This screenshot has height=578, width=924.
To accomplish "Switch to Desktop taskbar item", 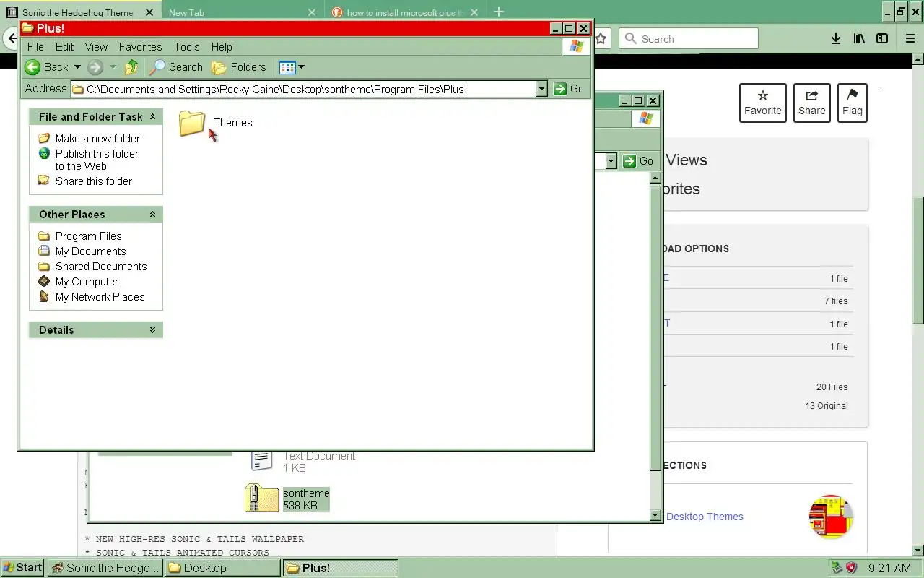I will click(222, 568).
